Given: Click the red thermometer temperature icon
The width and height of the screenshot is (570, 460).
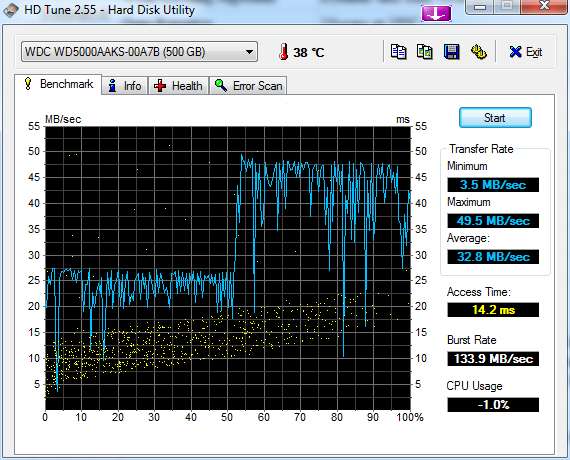Looking at the screenshot, I should [x=284, y=52].
